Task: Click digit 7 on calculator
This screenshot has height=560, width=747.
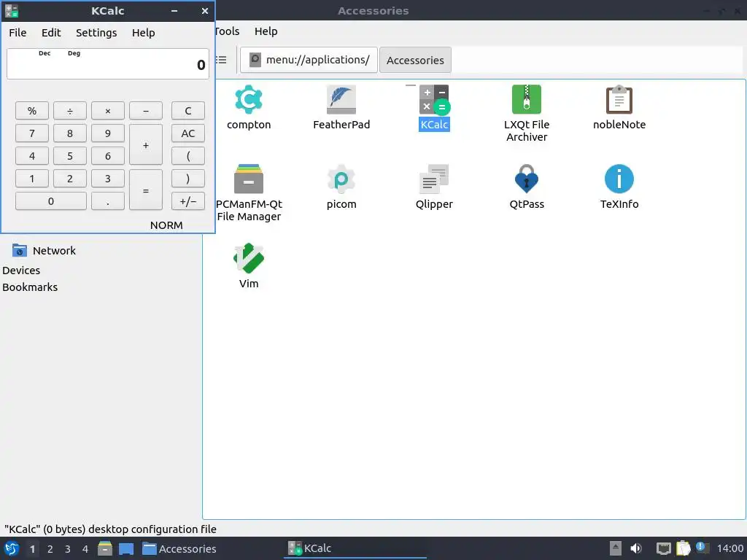Action: [32, 133]
